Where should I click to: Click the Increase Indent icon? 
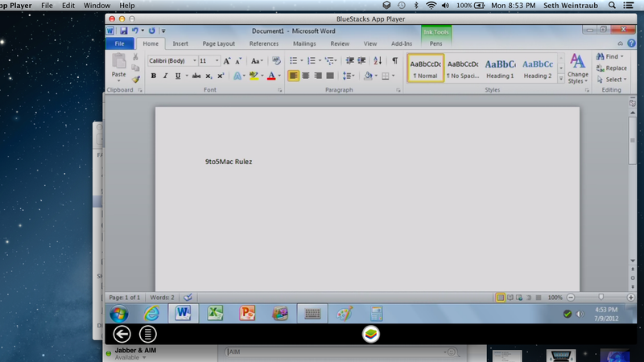(x=361, y=61)
